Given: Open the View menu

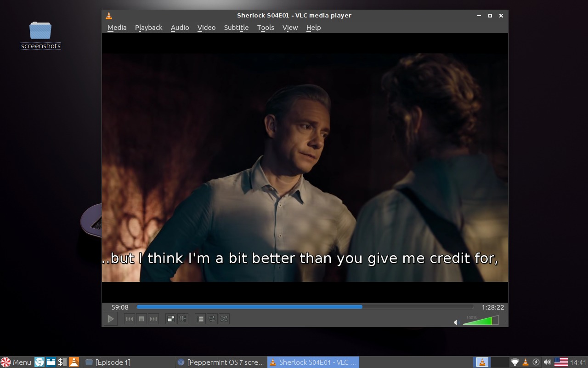Looking at the screenshot, I should [x=290, y=28].
